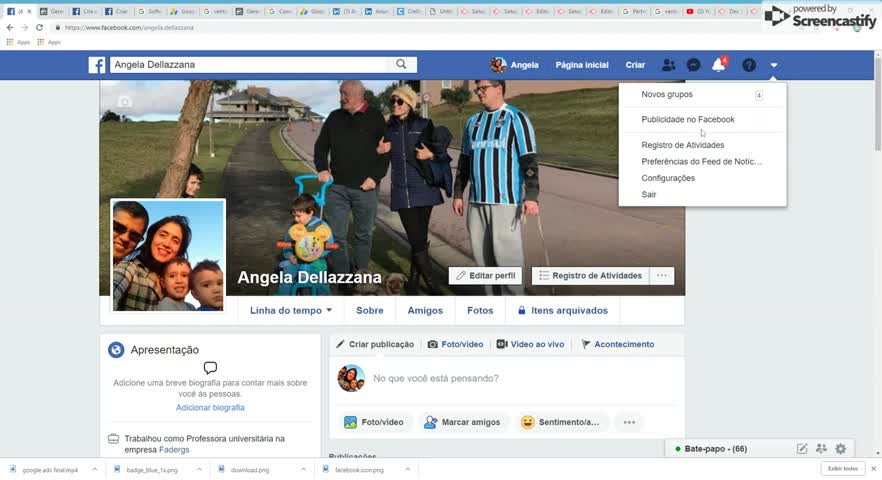Click the Adicionar biografia link

(210, 408)
